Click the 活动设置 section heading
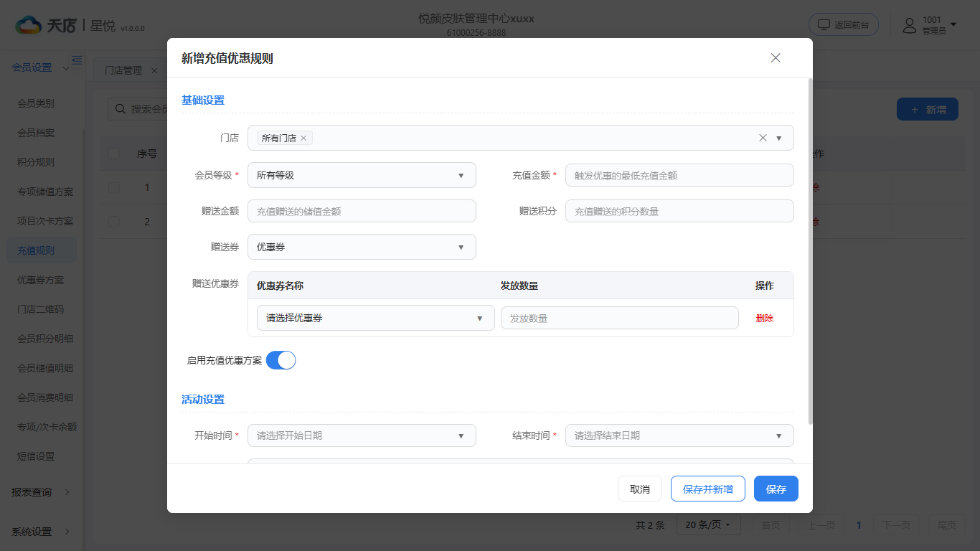 pos(203,399)
